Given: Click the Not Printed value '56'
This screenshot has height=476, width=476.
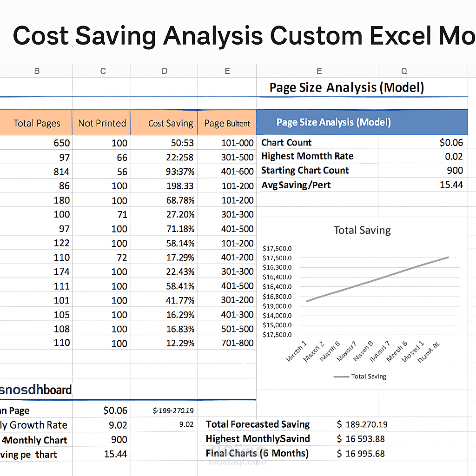Looking at the screenshot, I should 122,172.
